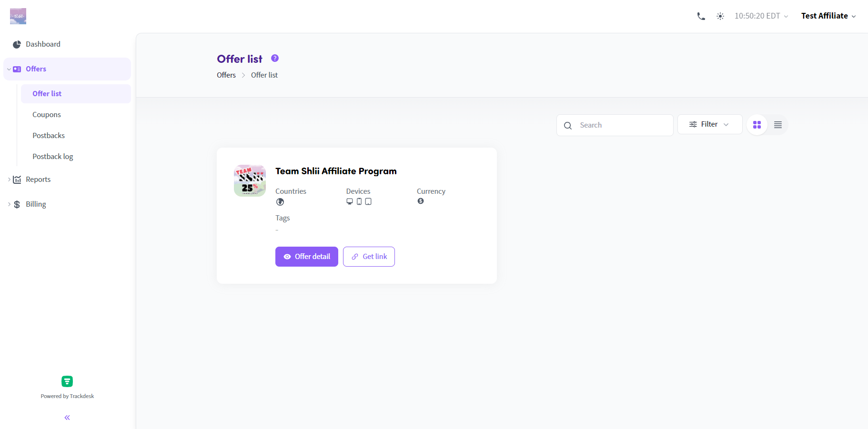The height and width of the screenshot is (429, 868).
Task: Click the Offer list breadcrumb item
Action: click(x=264, y=75)
